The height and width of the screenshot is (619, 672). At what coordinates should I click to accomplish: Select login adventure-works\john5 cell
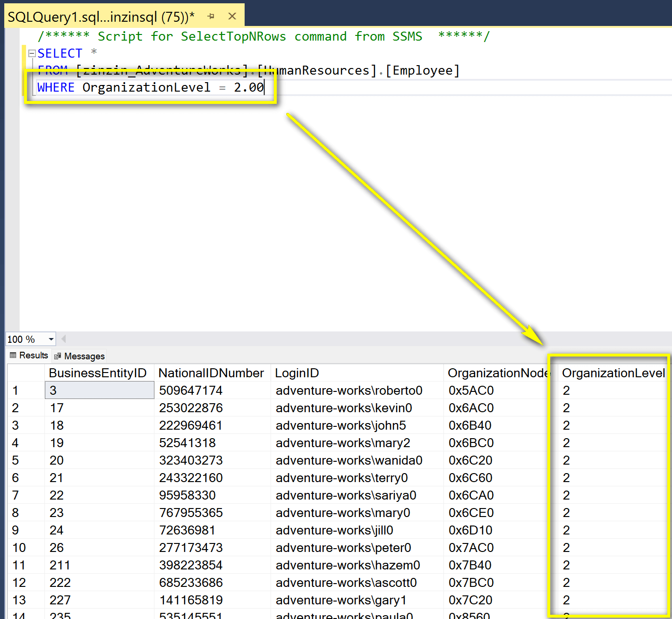pyautogui.click(x=357, y=425)
